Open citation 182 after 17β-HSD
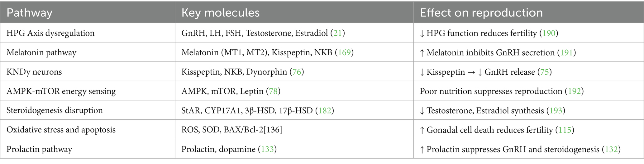 tap(325, 110)
